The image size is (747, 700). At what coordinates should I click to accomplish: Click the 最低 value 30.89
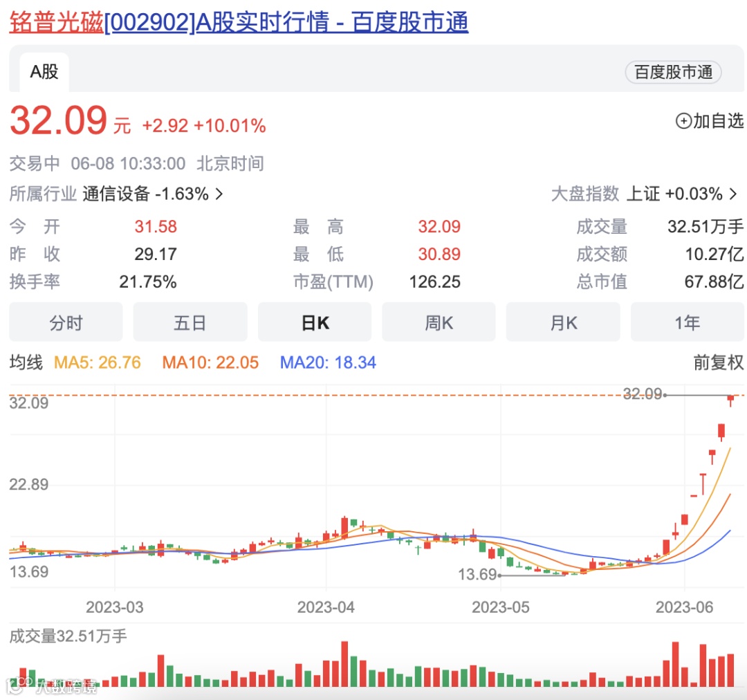pyautogui.click(x=439, y=255)
